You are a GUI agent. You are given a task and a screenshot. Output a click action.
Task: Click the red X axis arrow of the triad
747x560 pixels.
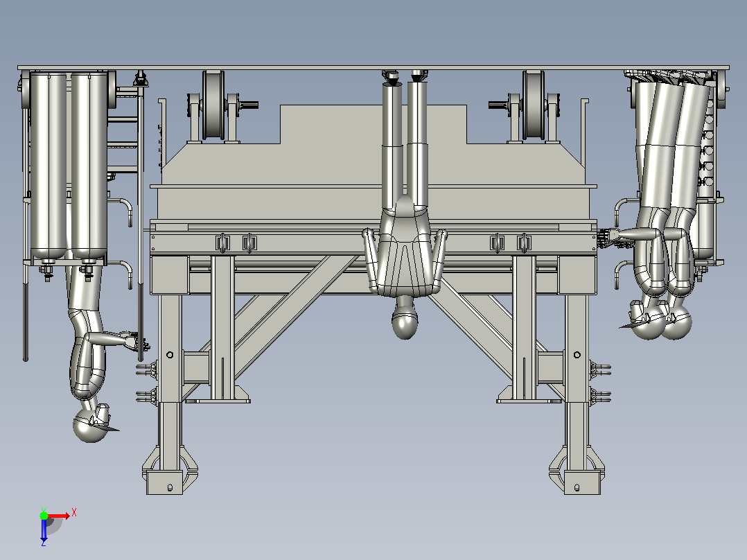coord(59,516)
